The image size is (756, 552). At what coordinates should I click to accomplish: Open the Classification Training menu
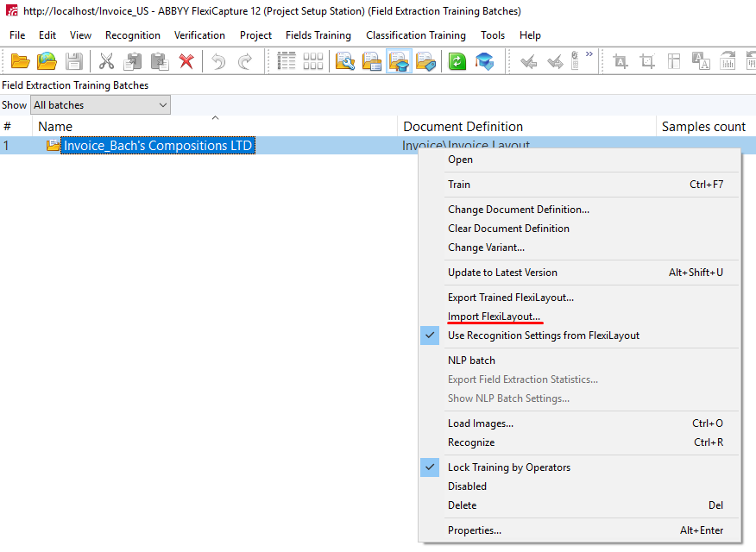pyautogui.click(x=416, y=35)
